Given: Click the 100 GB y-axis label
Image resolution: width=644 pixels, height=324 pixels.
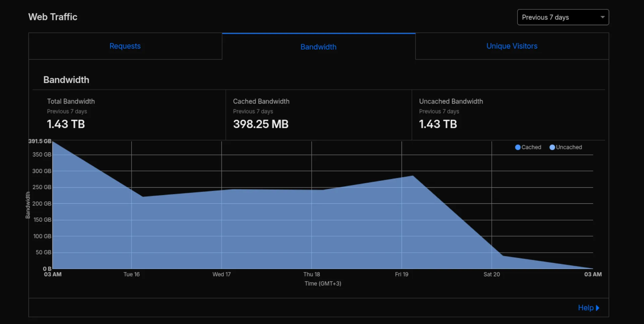Looking at the screenshot, I should 42,236.
